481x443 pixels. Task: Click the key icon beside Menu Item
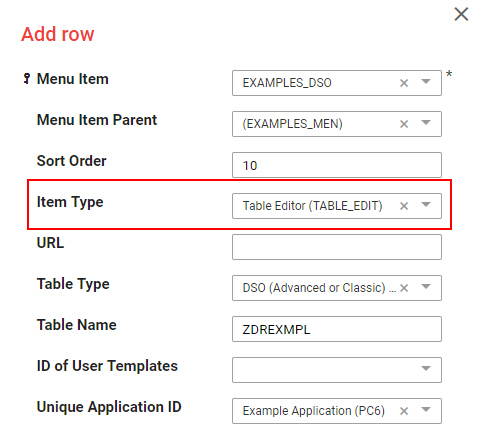[27, 79]
